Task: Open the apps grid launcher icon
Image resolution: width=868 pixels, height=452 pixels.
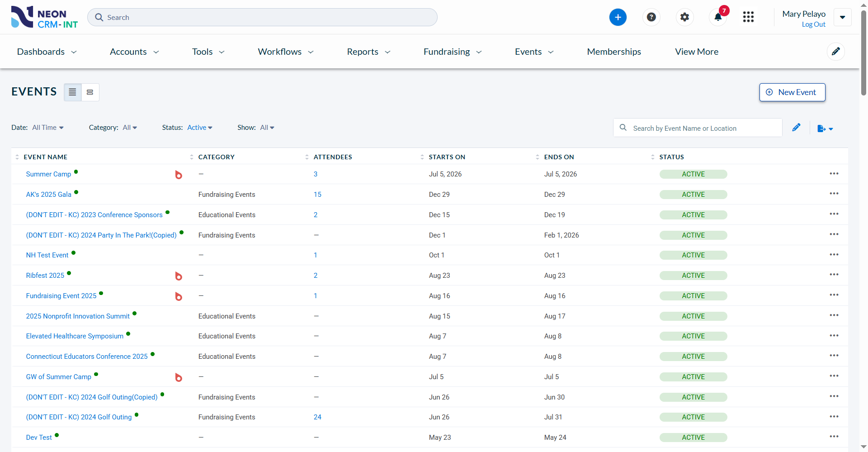Action: (748, 17)
